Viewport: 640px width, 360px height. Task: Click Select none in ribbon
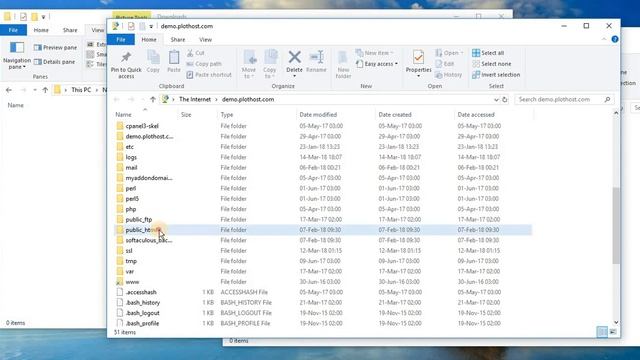pos(492,64)
